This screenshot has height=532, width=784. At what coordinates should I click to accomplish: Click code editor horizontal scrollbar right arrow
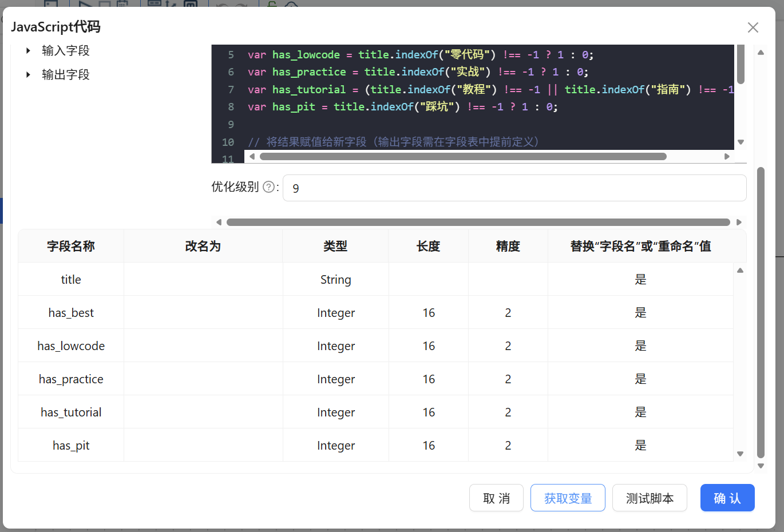click(727, 156)
